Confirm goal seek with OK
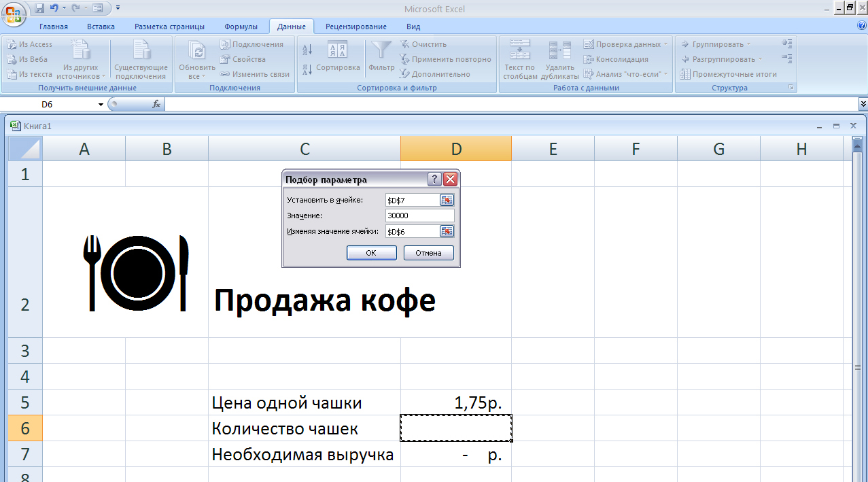Viewport: 868px width, 482px height. 371,253
